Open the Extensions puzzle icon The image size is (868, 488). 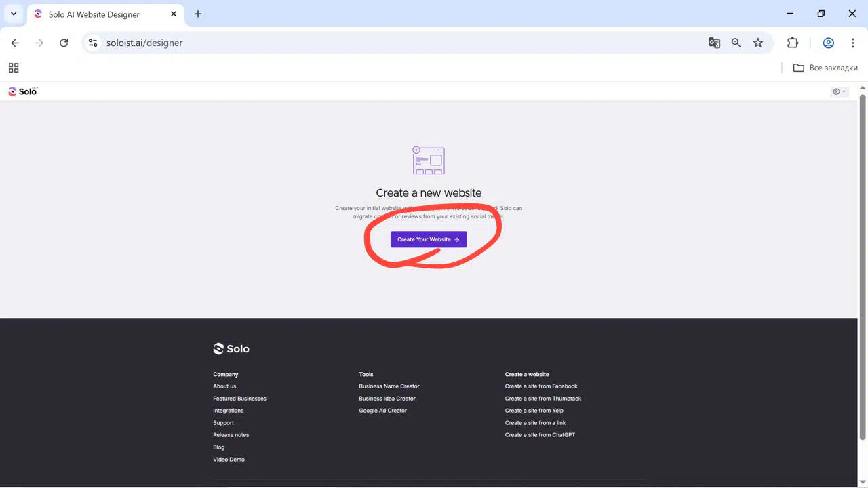(793, 43)
